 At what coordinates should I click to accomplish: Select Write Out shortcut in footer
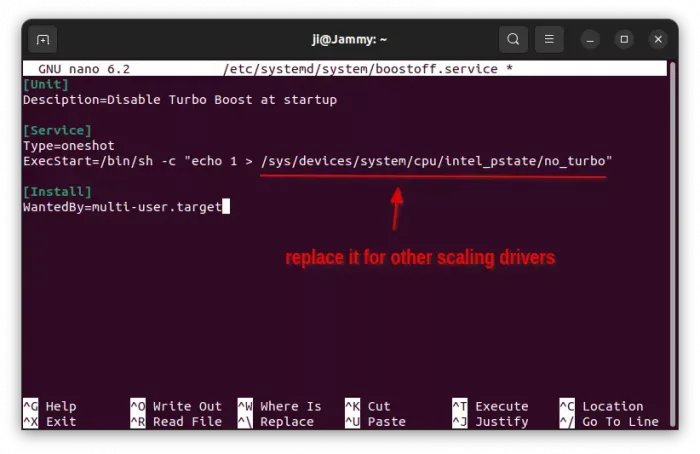coord(187,406)
